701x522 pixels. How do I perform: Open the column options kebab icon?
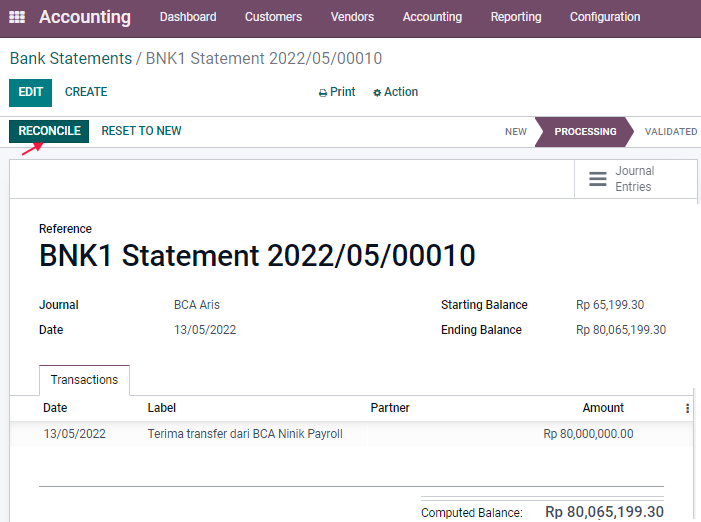(x=687, y=408)
